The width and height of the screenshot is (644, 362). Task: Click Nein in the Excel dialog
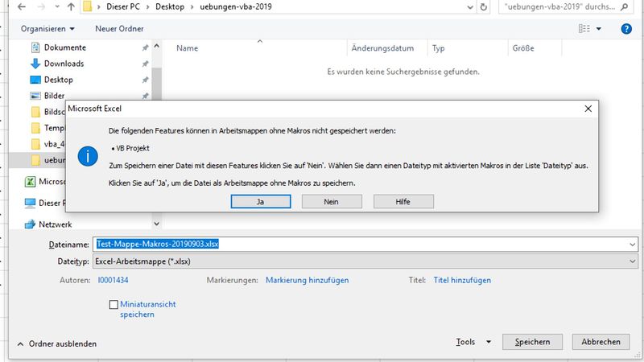[x=332, y=202]
